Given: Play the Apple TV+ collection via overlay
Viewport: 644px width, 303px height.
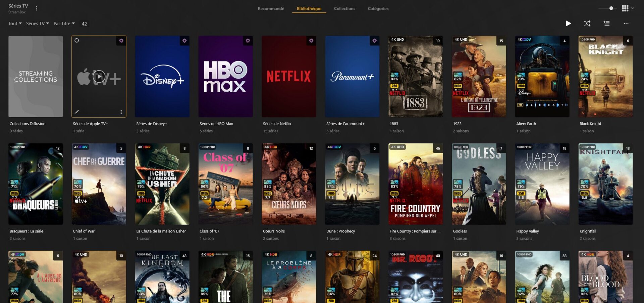Looking at the screenshot, I should pyautogui.click(x=99, y=77).
